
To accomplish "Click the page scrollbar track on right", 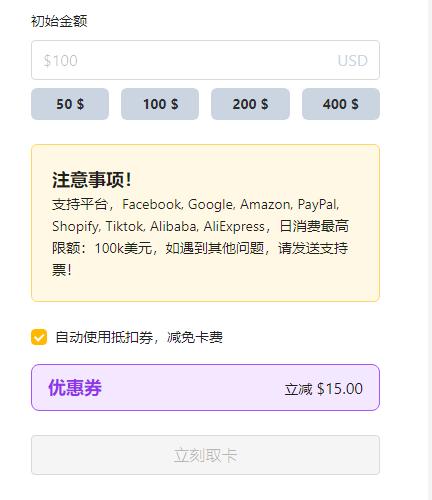I will 430,250.
